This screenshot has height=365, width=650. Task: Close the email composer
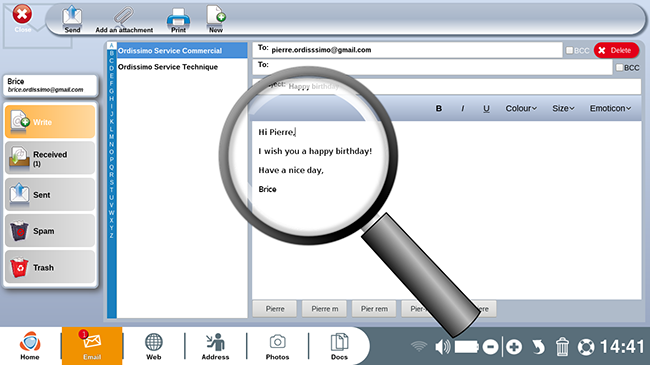[22, 18]
